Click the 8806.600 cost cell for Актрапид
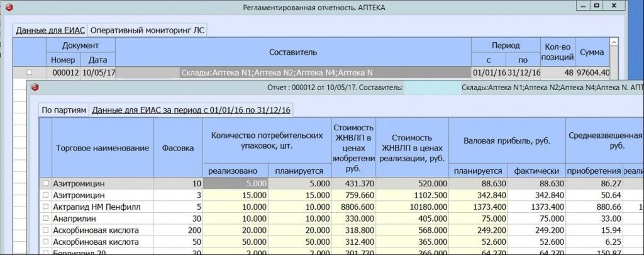Viewport: 644px width, 255px height. point(353,207)
